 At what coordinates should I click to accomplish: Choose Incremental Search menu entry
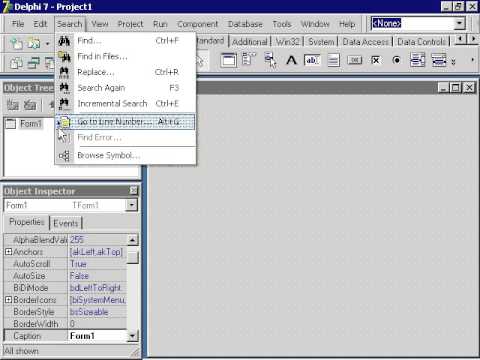pos(126,103)
